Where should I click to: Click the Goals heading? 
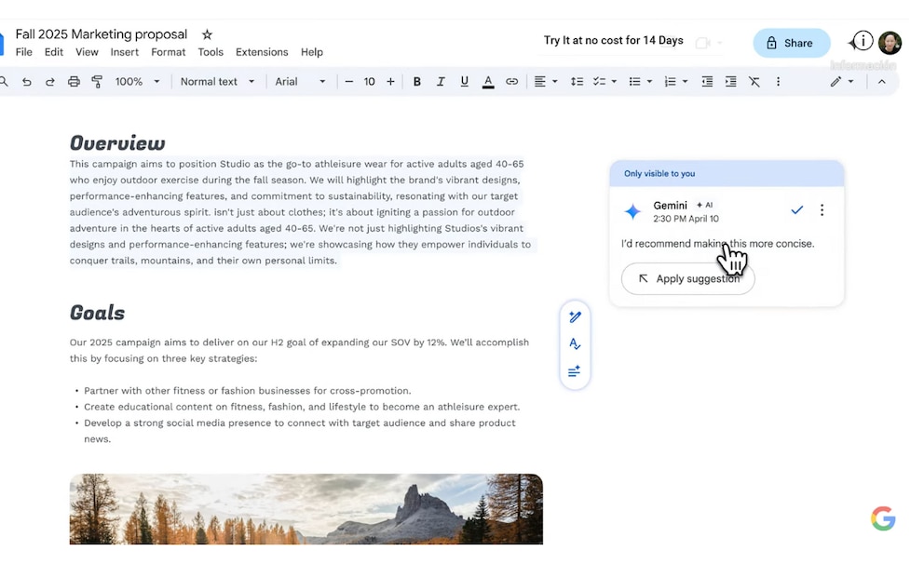click(x=97, y=313)
